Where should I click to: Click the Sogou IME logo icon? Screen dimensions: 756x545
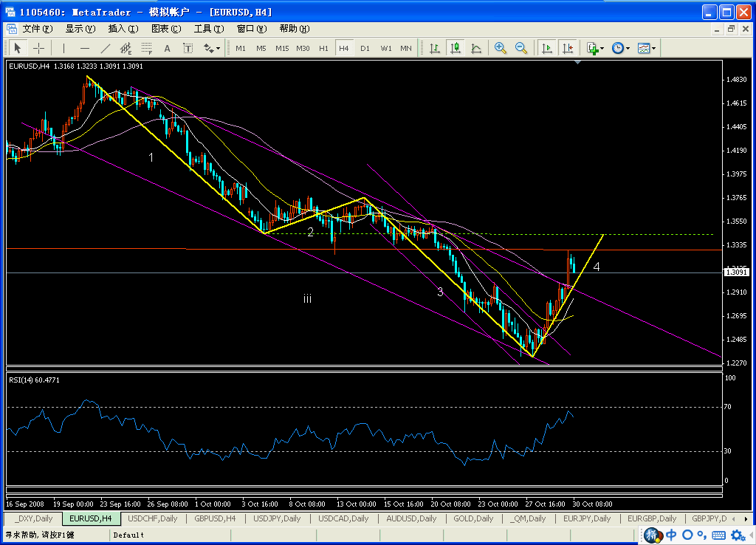[651, 535]
